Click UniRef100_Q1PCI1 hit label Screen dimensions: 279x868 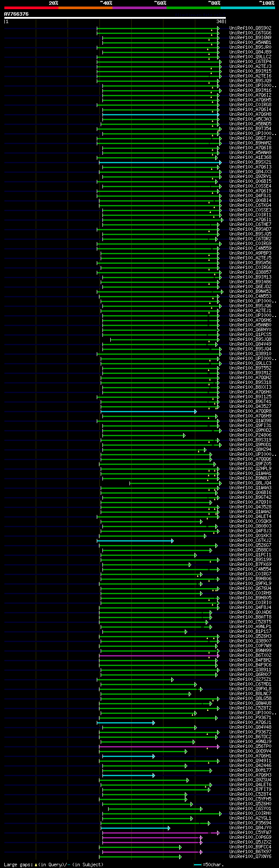pos(250,555)
